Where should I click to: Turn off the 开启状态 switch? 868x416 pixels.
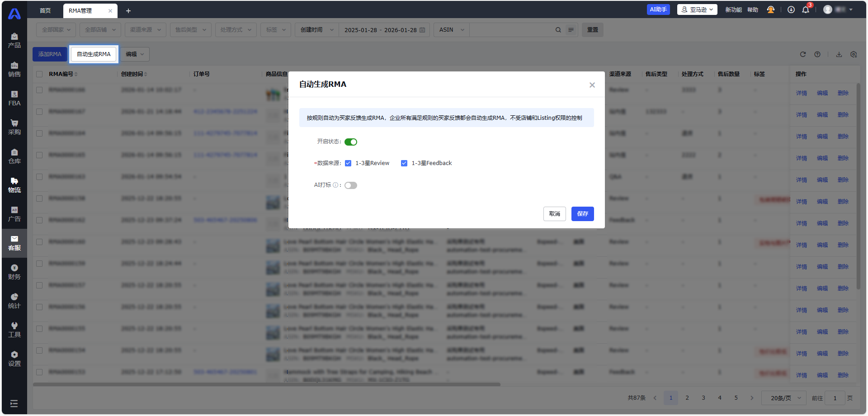(x=351, y=142)
